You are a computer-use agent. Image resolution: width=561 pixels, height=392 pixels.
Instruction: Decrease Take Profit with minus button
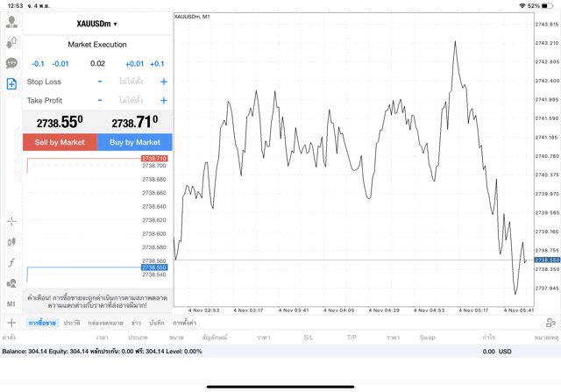point(100,101)
